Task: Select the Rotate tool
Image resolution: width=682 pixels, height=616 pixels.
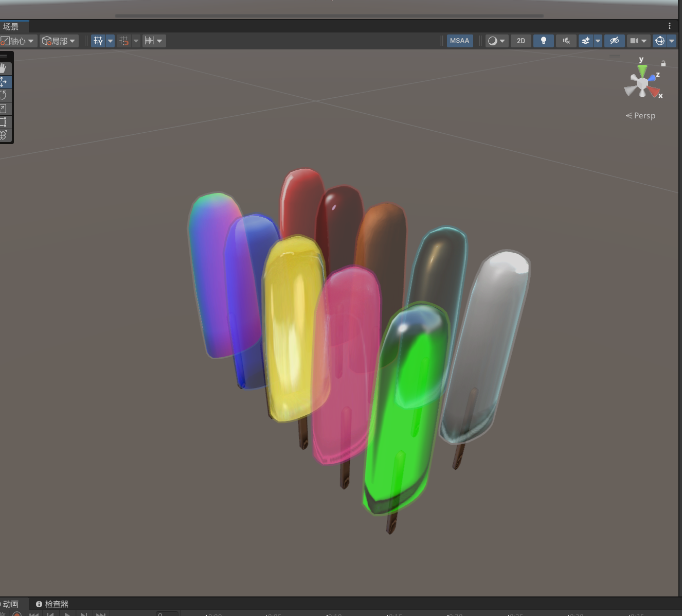Action: [4, 95]
